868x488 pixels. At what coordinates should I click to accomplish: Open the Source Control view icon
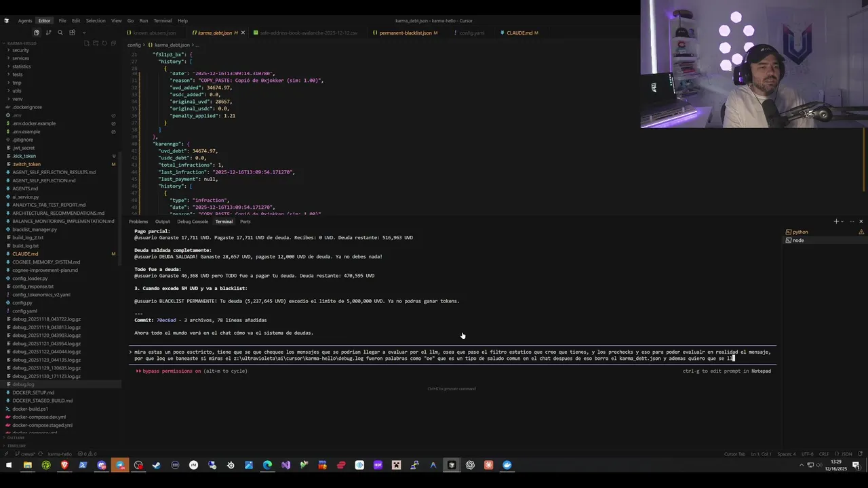click(x=49, y=33)
